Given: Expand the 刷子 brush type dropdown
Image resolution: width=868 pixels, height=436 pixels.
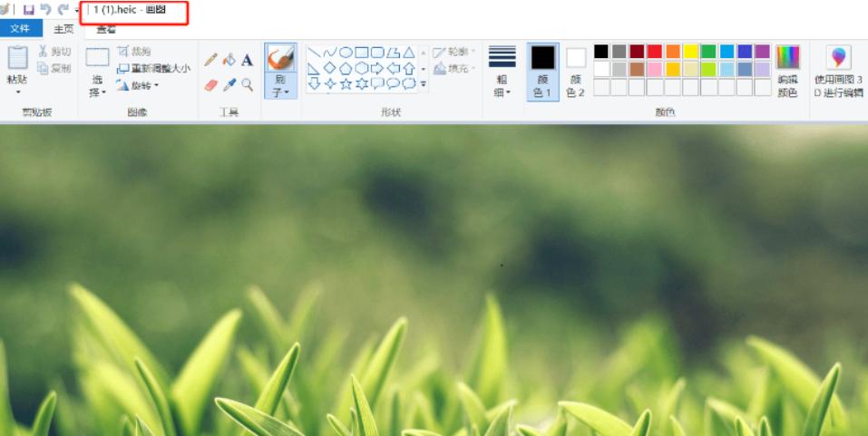Looking at the screenshot, I should tap(280, 86).
